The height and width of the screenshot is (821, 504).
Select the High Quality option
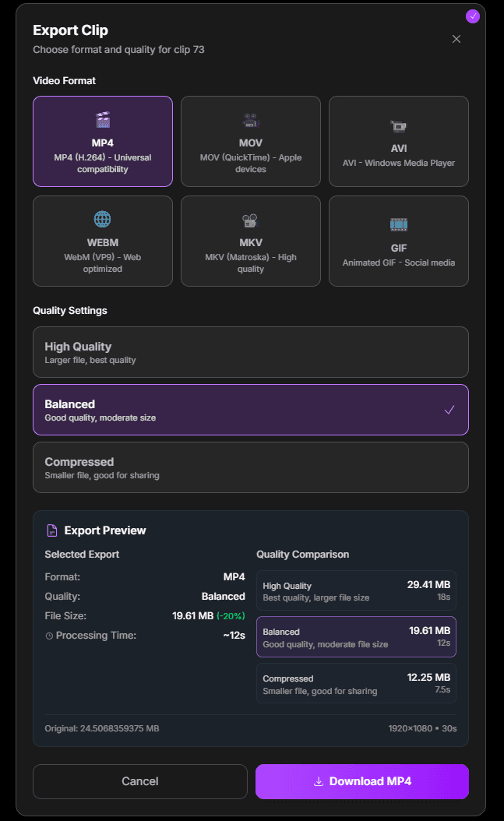tap(250, 352)
